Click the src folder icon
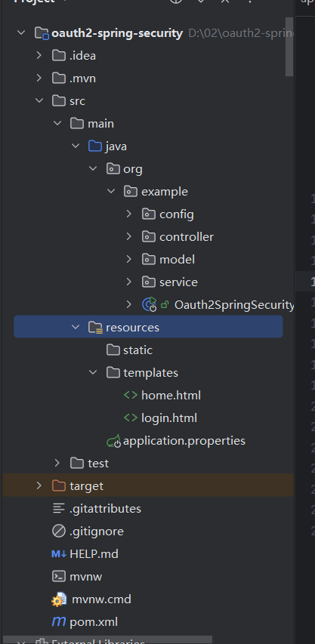This screenshot has height=644, width=315. pos(59,100)
